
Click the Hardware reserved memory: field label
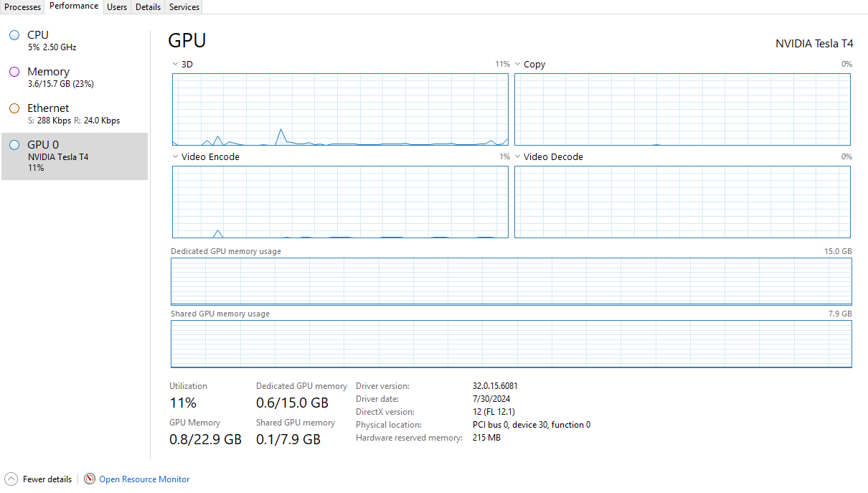point(409,438)
